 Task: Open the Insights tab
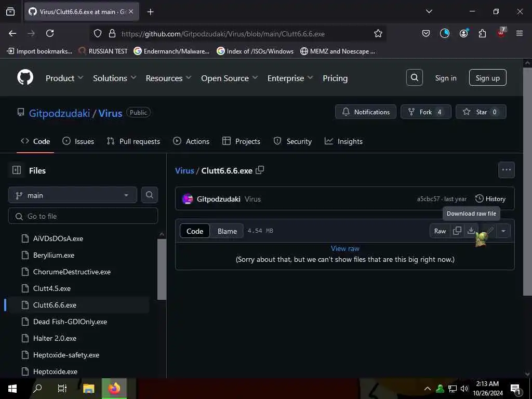pyautogui.click(x=343, y=141)
